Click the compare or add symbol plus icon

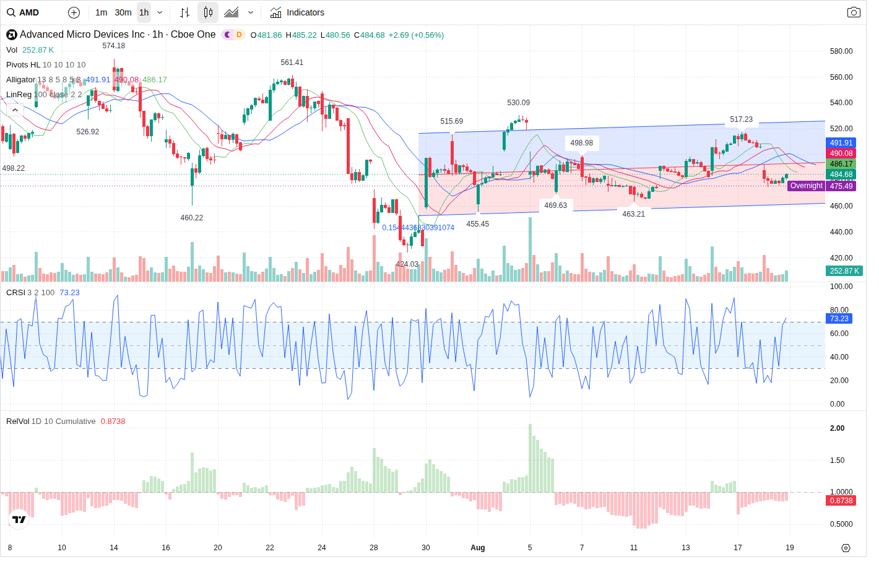[x=74, y=12]
